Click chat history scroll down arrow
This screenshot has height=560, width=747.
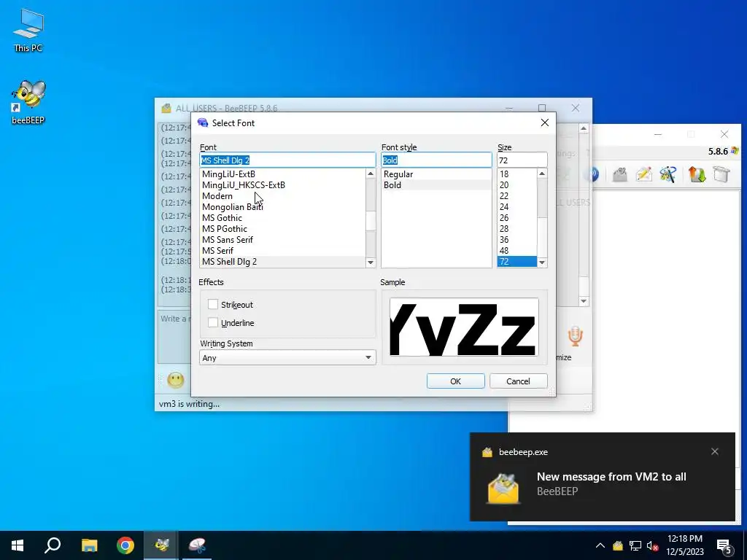coord(584,301)
